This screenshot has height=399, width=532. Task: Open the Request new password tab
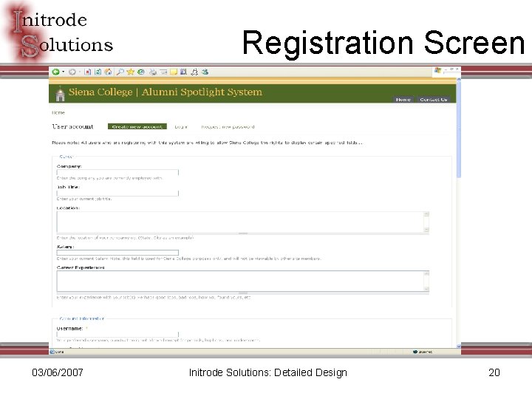coord(228,127)
